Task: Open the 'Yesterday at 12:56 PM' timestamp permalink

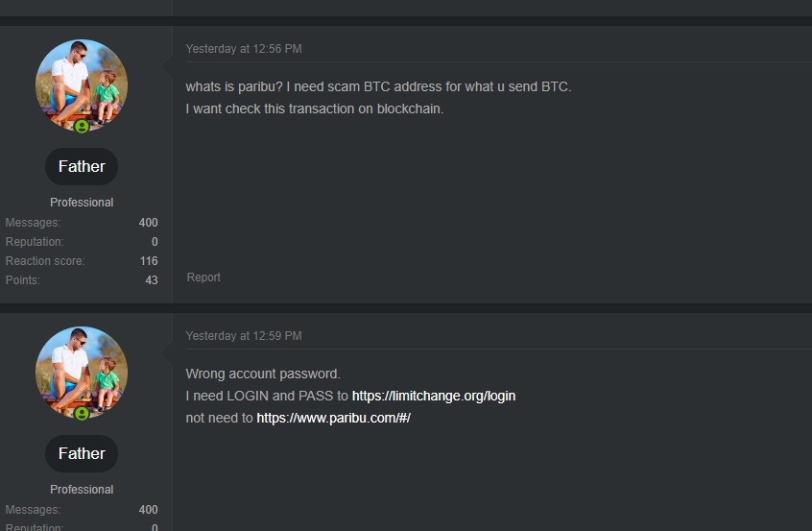Action: [x=243, y=49]
